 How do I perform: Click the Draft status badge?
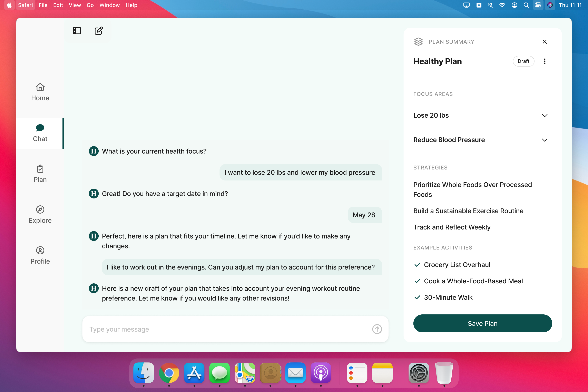pos(523,61)
